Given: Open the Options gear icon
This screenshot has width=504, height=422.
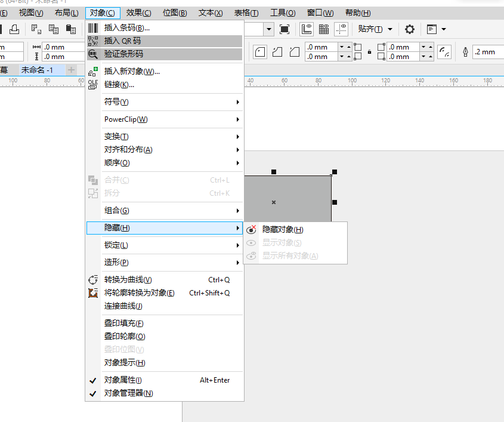Looking at the screenshot, I should (x=409, y=29).
